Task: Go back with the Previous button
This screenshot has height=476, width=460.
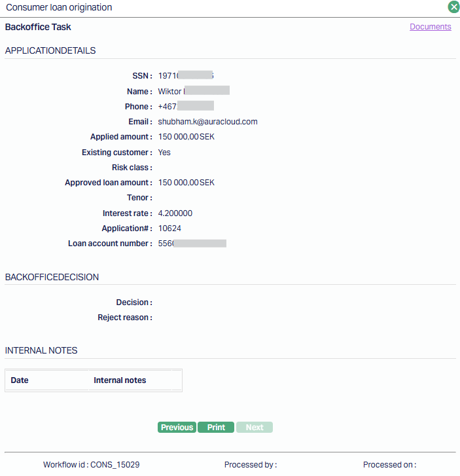Action: (177, 428)
